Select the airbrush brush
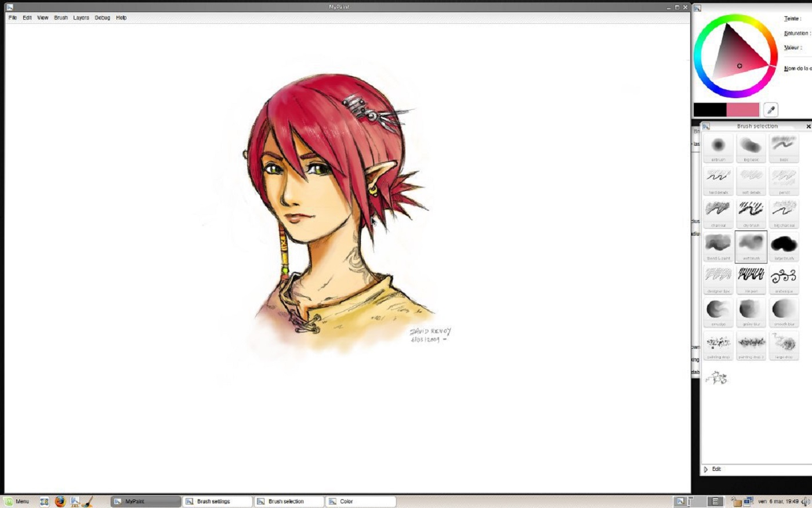This screenshot has height=508, width=812. 718,144
